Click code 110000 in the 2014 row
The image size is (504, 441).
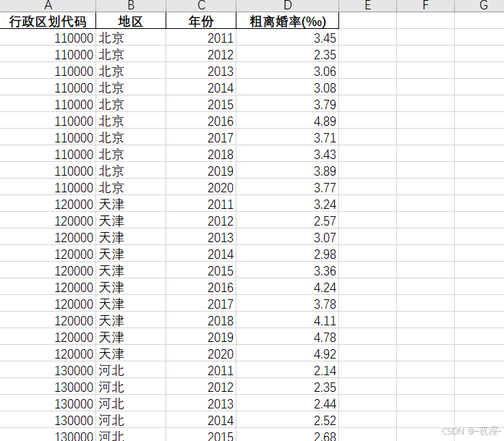click(48, 87)
